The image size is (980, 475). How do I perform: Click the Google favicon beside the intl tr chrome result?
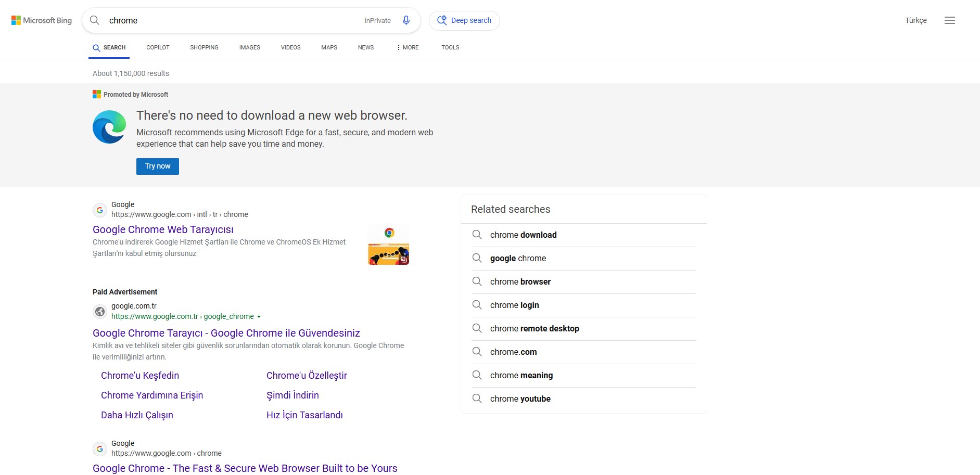click(x=100, y=210)
